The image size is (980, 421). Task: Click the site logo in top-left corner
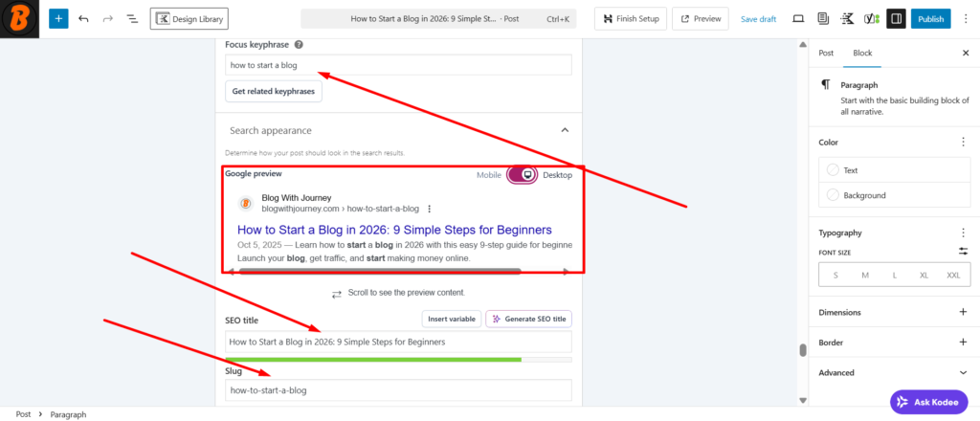pos(19,19)
